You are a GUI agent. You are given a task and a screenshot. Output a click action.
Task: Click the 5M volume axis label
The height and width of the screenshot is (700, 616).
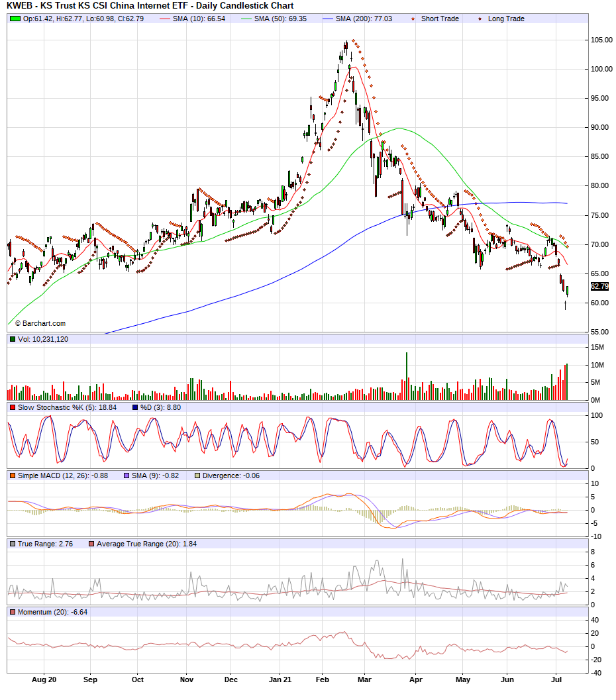595,383
